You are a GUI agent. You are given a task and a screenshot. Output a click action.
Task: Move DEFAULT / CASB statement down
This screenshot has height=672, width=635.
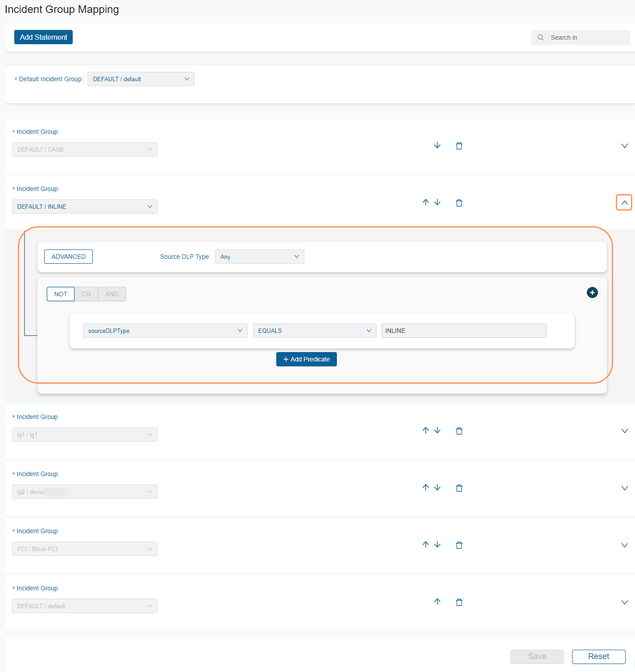pyautogui.click(x=437, y=145)
